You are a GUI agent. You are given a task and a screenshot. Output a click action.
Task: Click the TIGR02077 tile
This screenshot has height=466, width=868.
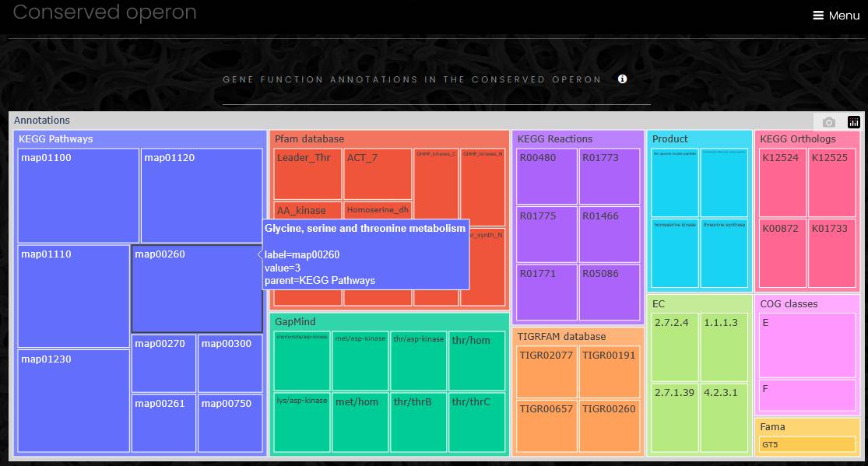546,371
